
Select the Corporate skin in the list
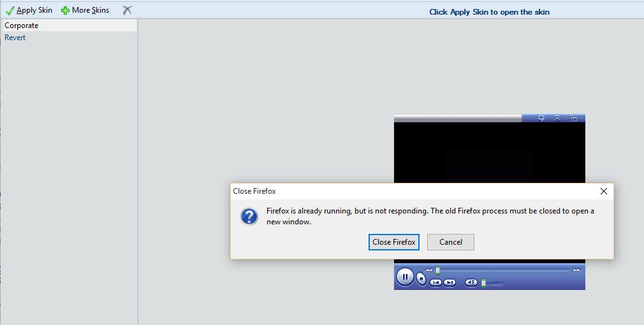tap(69, 25)
